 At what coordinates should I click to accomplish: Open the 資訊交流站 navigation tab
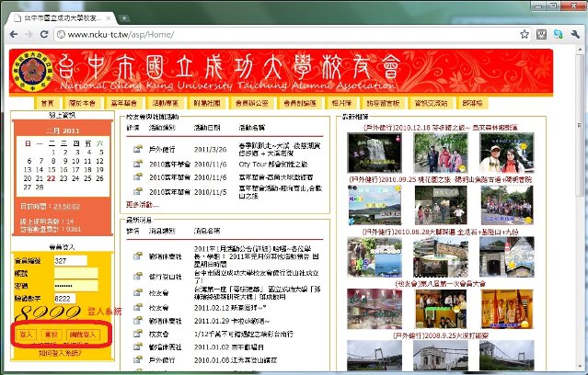click(431, 103)
